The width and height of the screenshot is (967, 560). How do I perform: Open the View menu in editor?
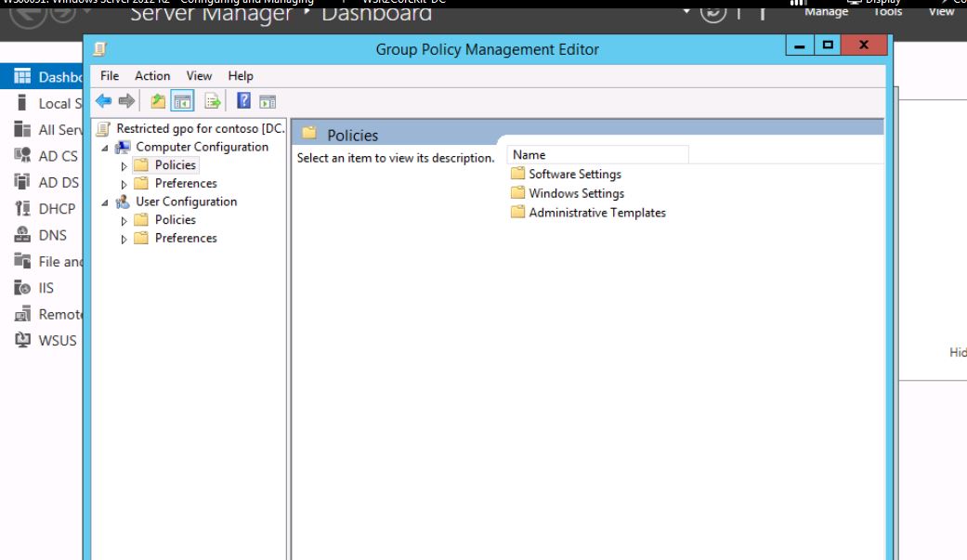tap(199, 76)
